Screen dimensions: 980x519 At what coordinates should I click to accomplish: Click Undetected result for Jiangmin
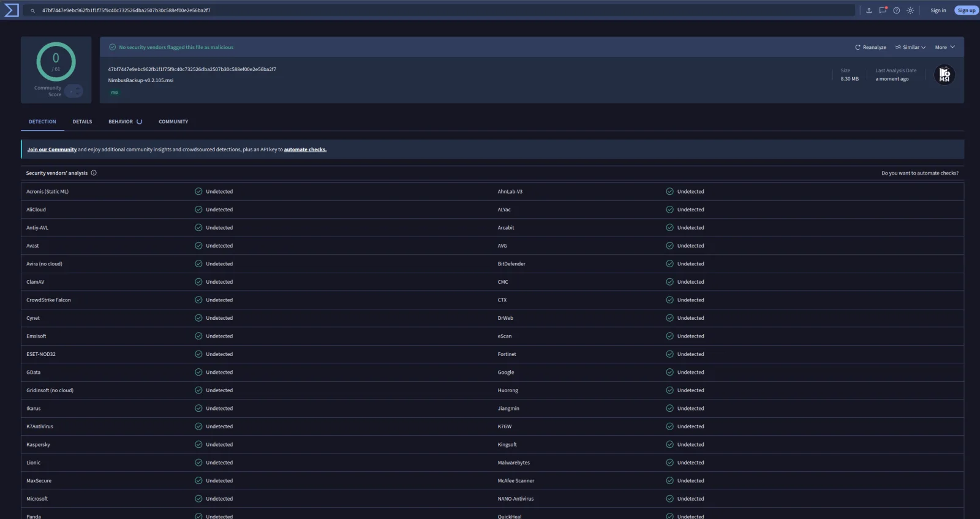pos(690,408)
